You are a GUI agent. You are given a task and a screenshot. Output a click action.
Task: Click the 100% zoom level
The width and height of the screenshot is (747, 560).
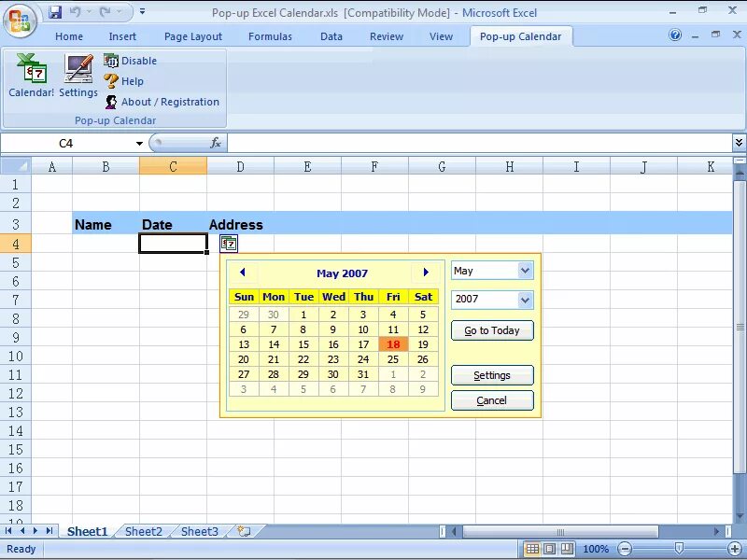[596, 549]
